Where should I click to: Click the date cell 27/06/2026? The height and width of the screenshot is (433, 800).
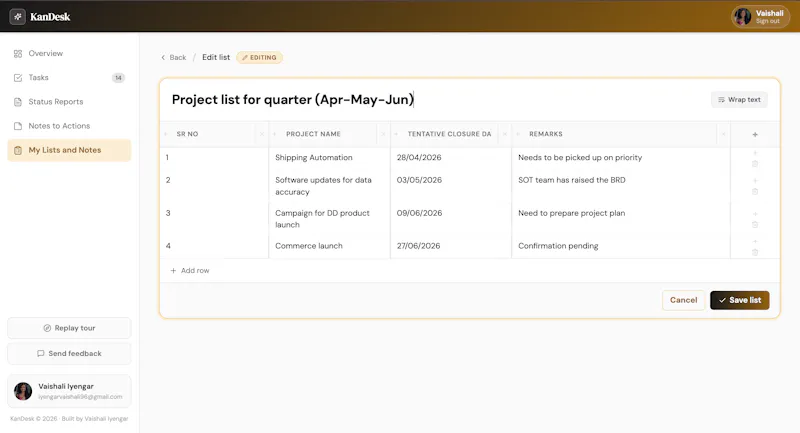click(x=451, y=246)
